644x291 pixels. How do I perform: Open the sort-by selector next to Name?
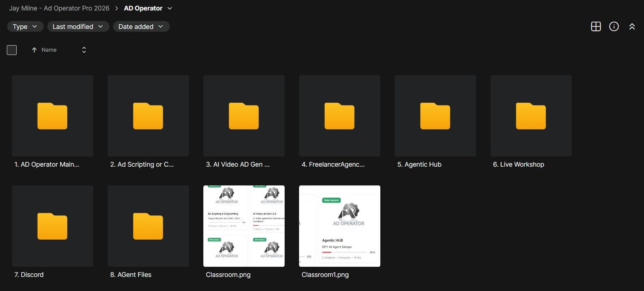(84, 50)
